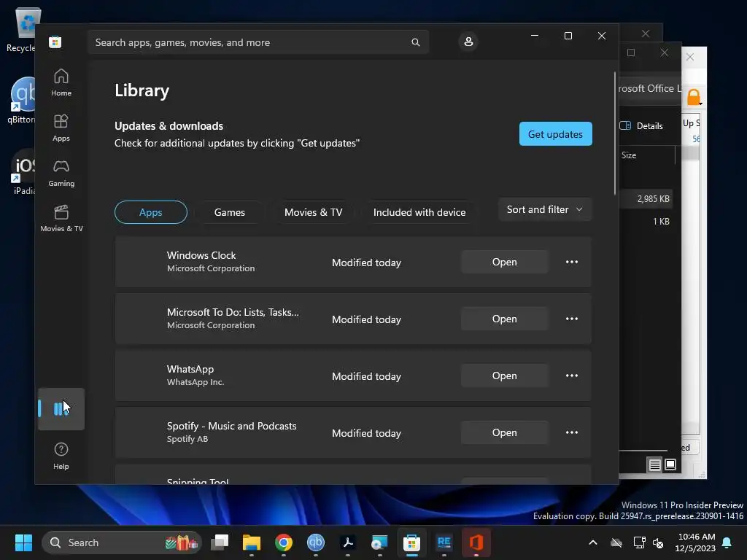Viewport: 747px width, 560px height.
Task: Open File Explorer from taskbar
Action: click(252, 542)
